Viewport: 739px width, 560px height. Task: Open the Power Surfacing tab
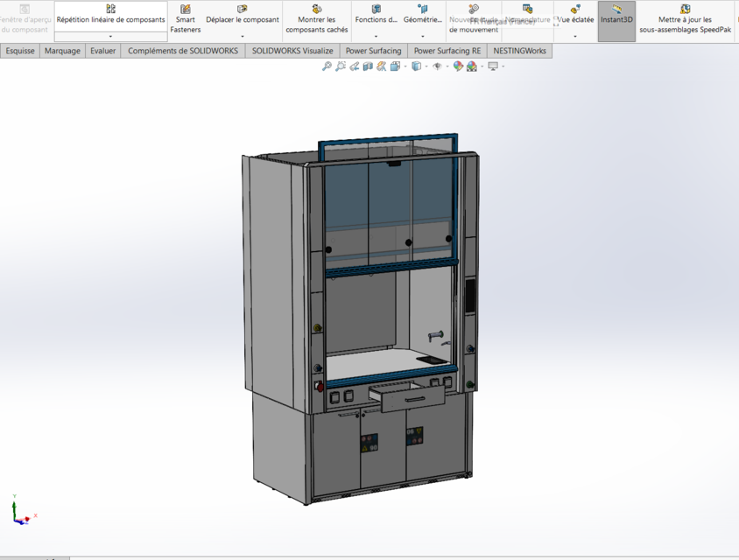373,51
